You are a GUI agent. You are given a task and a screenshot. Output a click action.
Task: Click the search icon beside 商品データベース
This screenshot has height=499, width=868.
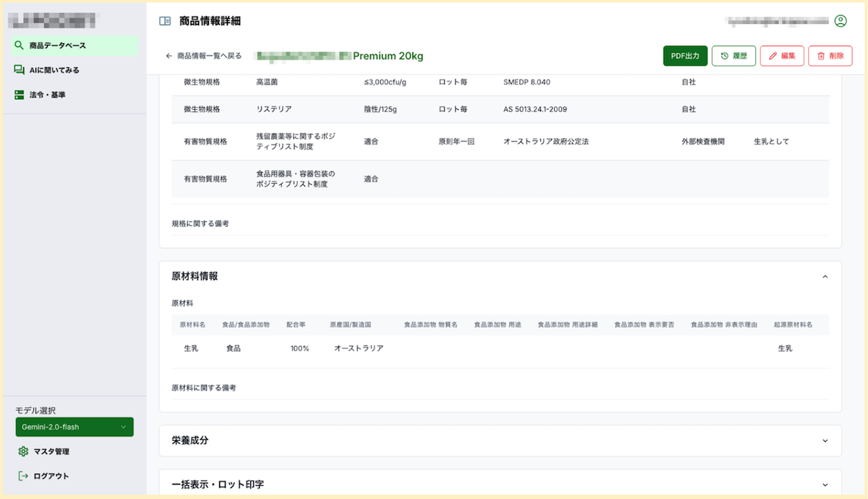coord(20,46)
